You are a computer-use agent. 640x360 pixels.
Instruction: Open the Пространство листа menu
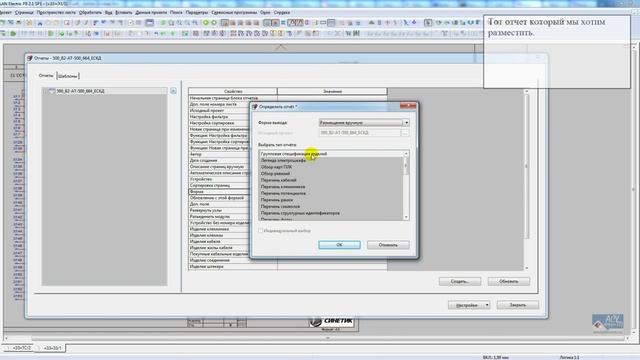56,12
